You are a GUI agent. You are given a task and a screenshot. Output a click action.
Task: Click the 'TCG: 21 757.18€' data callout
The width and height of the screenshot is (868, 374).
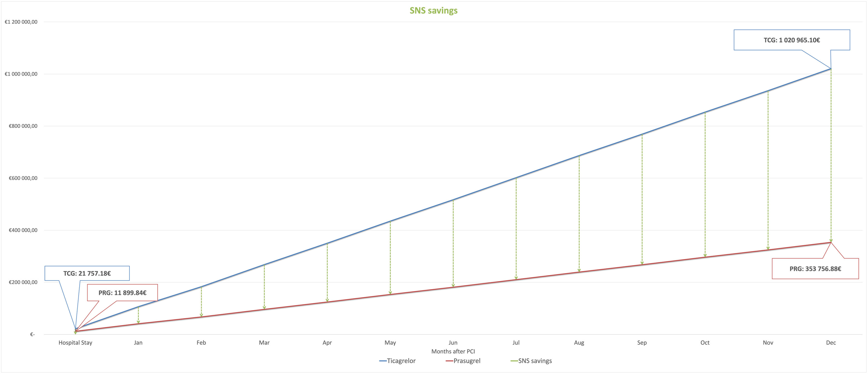[87, 274]
